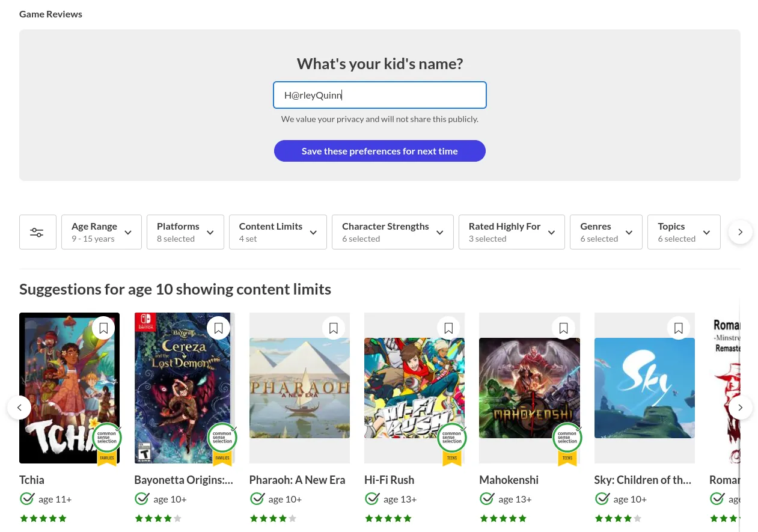Click the age checkmark icon under Pharaoh

pyautogui.click(x=257, y=498)
